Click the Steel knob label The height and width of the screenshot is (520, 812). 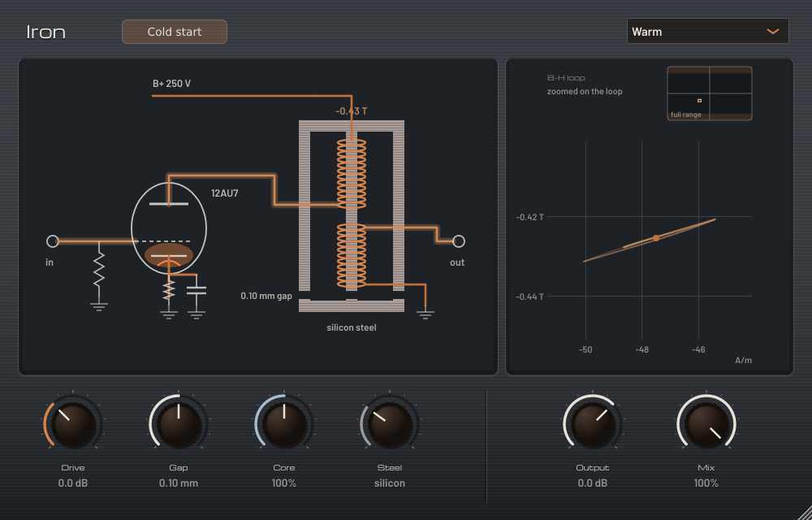tap(390, 468)
